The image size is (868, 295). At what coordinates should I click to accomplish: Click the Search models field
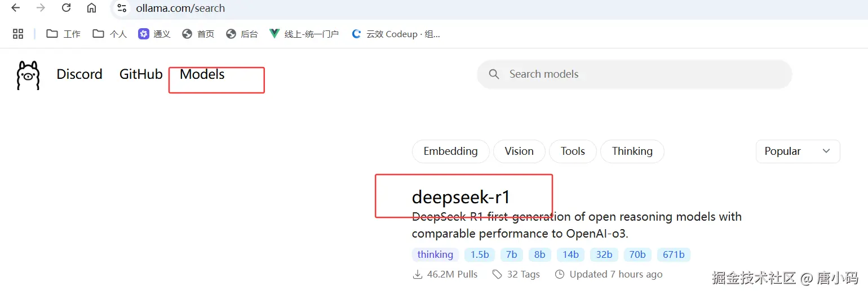635,74
